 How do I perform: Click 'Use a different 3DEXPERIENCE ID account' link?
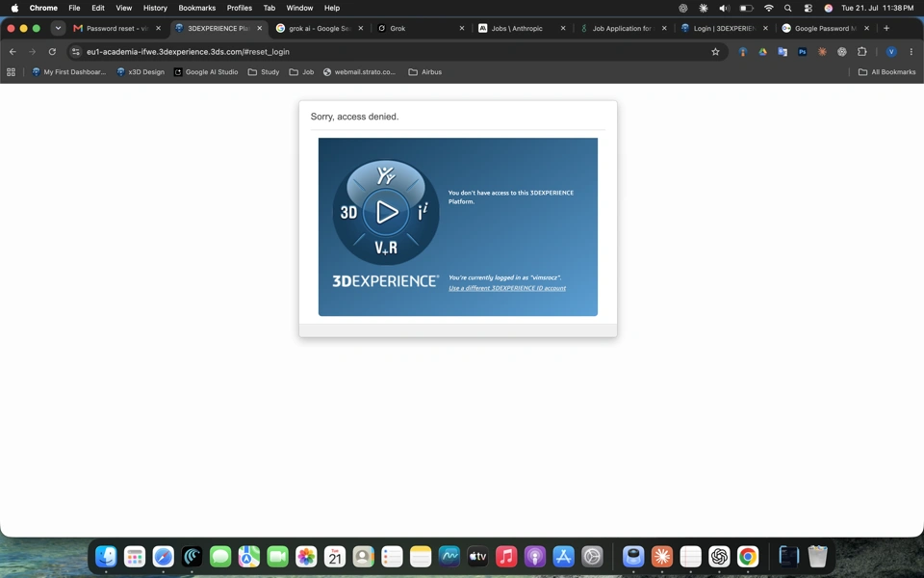point(507,288)
